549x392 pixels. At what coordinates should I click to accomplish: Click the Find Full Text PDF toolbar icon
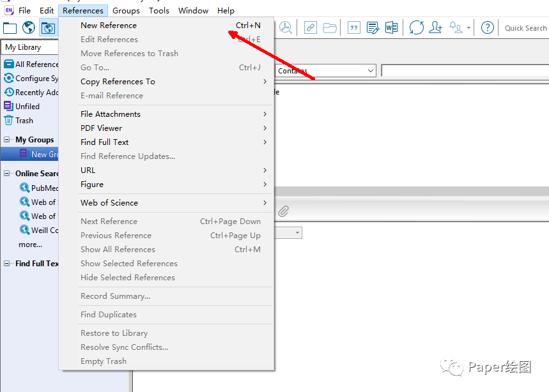[x=285, y=27]
